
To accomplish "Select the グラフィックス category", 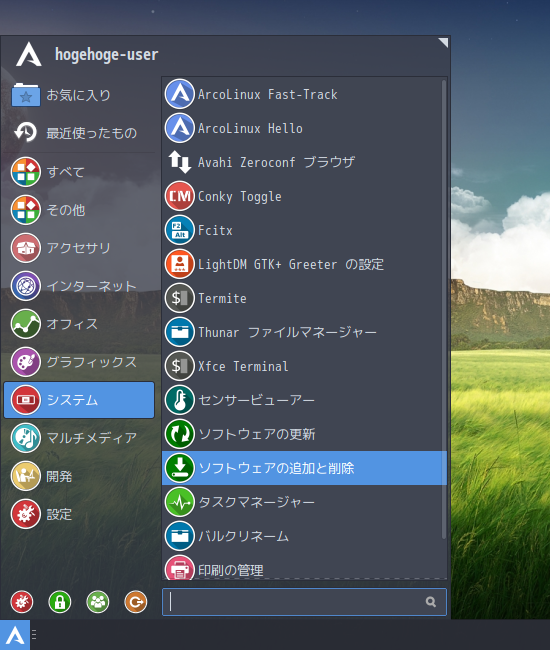I will point(79,362).
